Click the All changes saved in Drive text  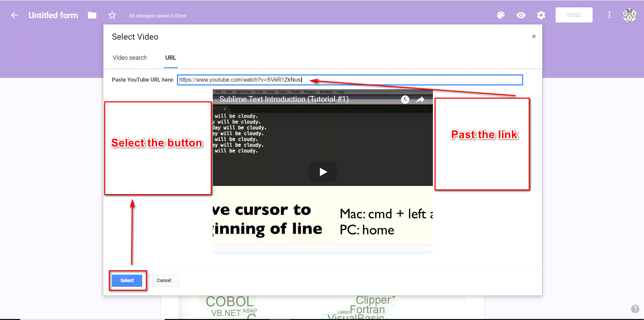[x=157, y=16]
